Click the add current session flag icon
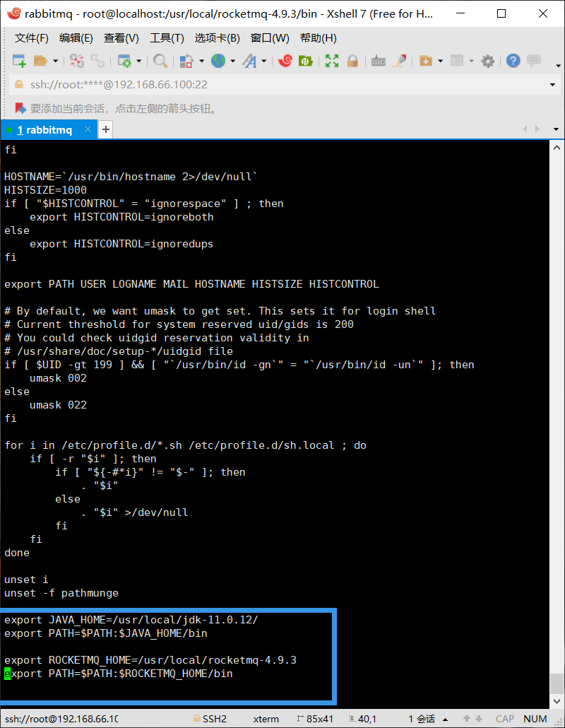This screenshot has width=565, height=728. coord(20,108)
